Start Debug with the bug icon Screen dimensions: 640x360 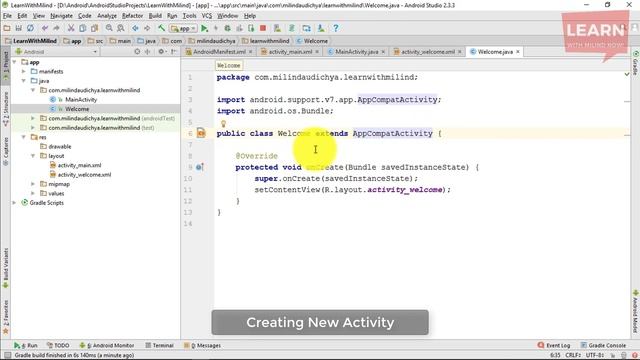(227, 28)
